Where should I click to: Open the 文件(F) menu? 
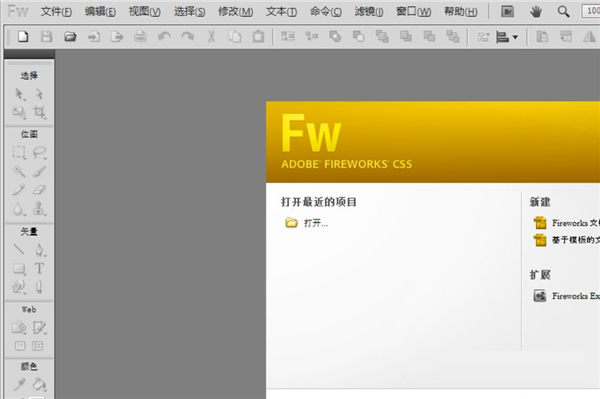[x=56, y=12]
